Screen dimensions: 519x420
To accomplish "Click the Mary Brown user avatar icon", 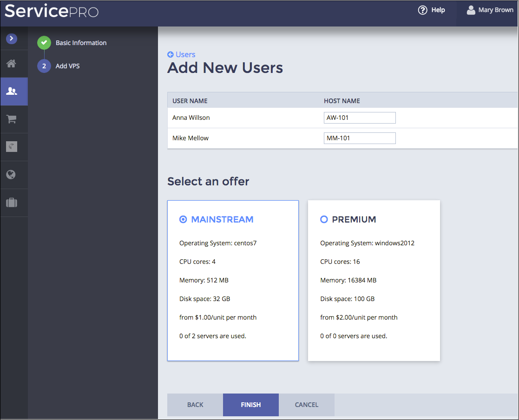I will [471, 10].
